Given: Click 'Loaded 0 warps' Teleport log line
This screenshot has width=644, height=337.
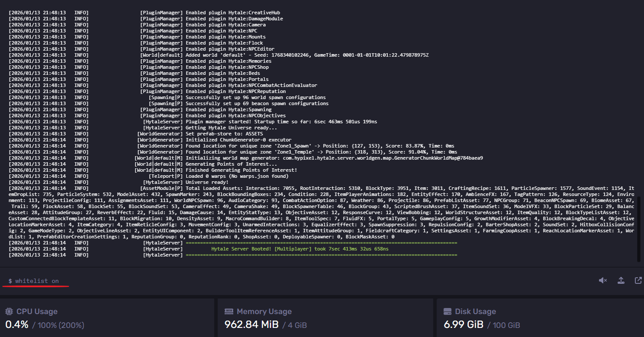Looking at the screenshot, I should coord(237,177).
